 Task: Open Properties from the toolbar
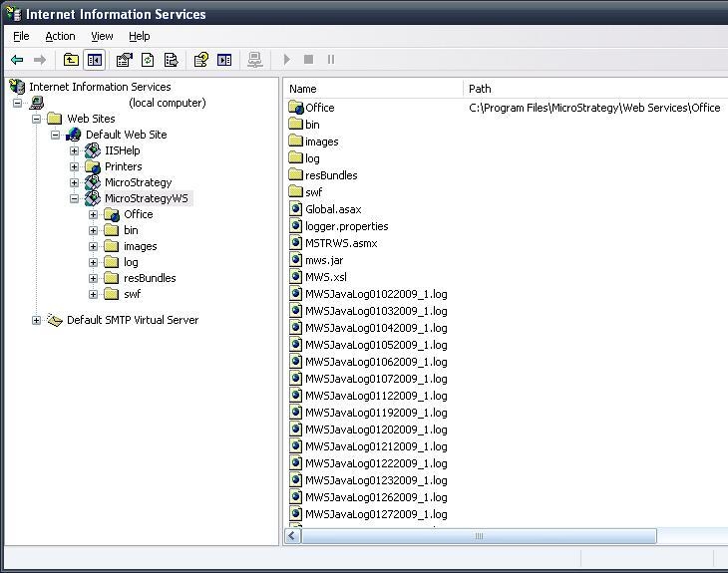click(x=124, y=60)
